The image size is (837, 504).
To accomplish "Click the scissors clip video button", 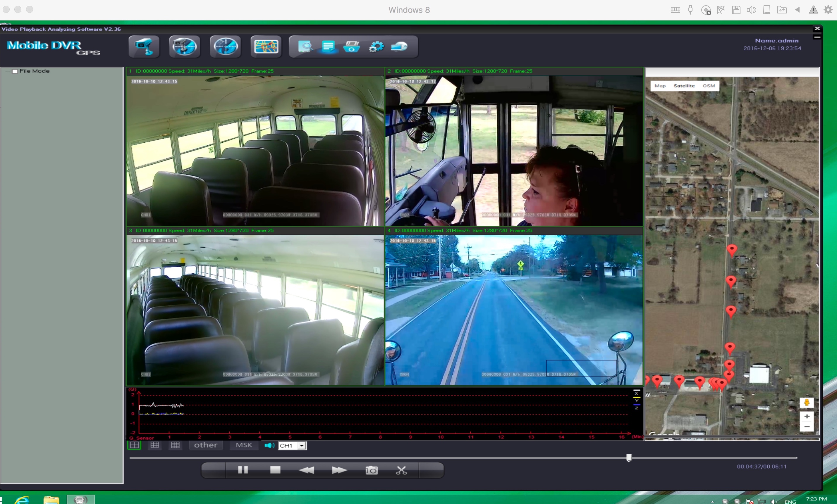I will point(401,470).
